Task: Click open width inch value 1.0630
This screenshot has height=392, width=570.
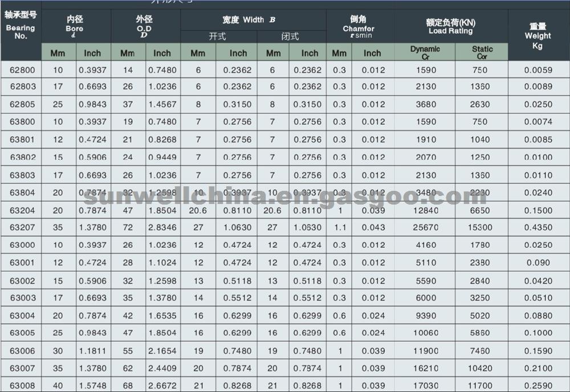Action: point(237,227)
